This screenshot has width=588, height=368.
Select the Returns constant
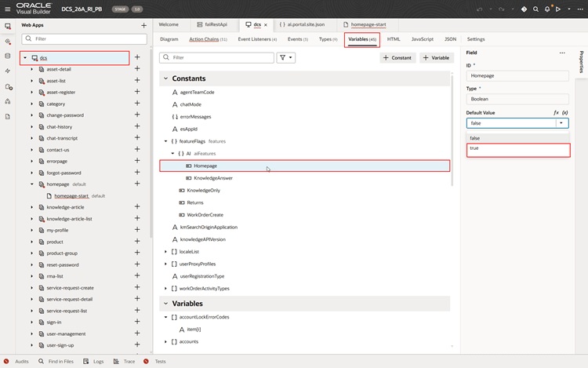195,202
